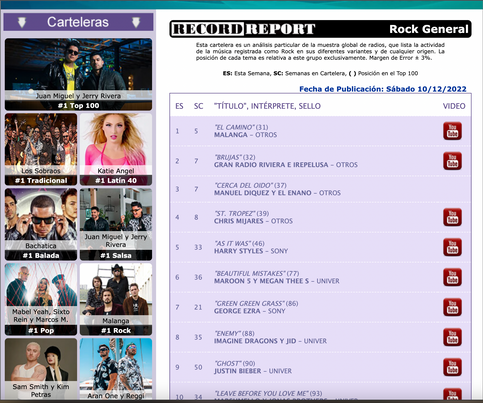Viewport: 483px width, 403px height.
Task: Click the Carteleras header title
Action: pyautogui.click(x=78, y=22)
